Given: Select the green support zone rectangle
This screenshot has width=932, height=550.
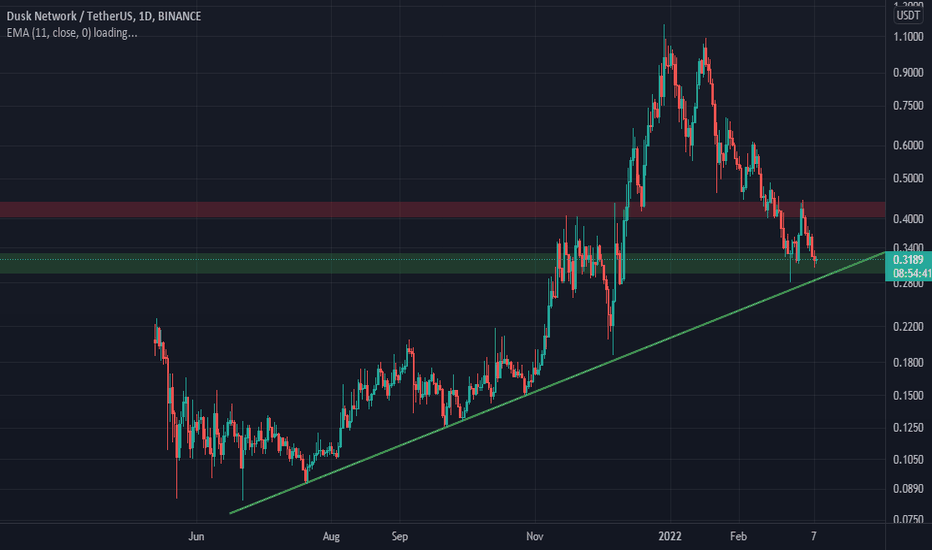Looking at the screenshot, I should click(443, 263).
